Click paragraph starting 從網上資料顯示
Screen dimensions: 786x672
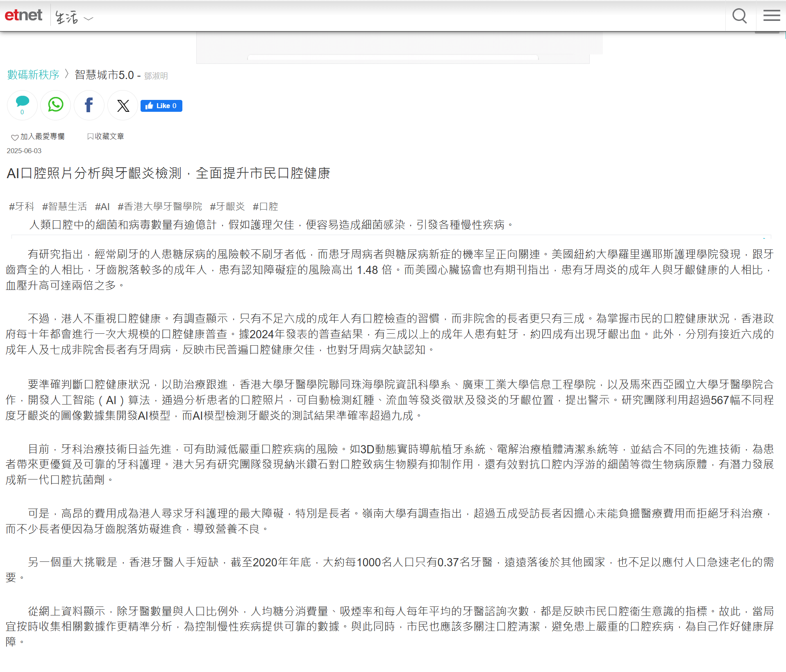click(390, 627)
